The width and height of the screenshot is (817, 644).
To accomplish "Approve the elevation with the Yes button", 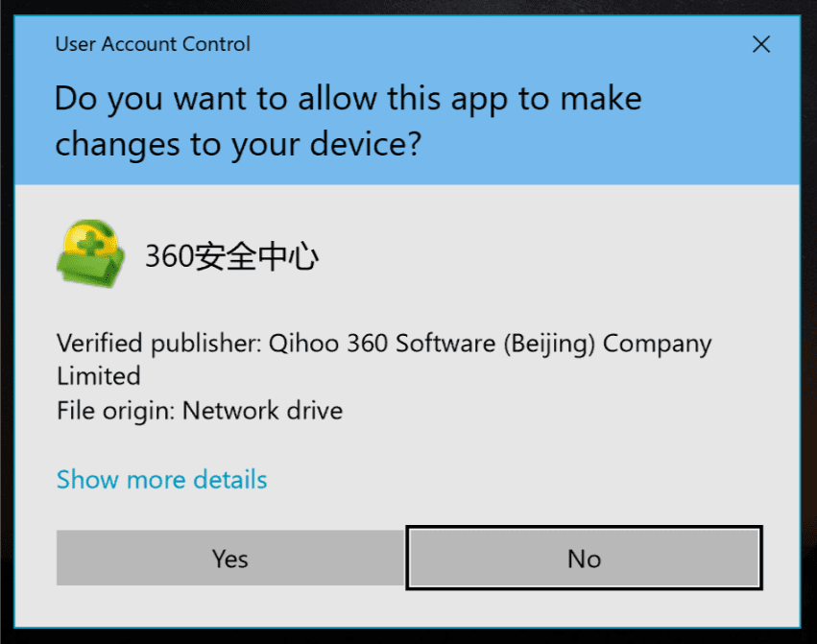I will click(230, 558).
